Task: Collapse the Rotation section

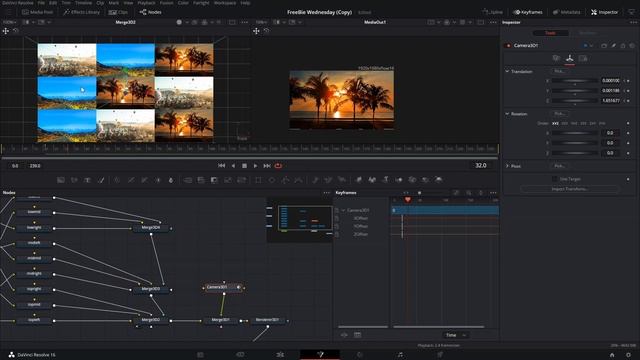Action: (507, 114)
